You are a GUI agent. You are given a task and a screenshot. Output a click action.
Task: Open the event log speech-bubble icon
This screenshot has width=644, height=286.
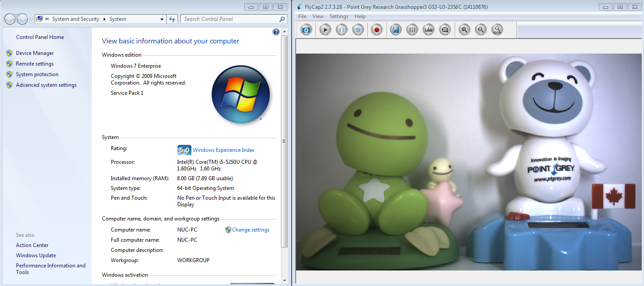point(445,29)
